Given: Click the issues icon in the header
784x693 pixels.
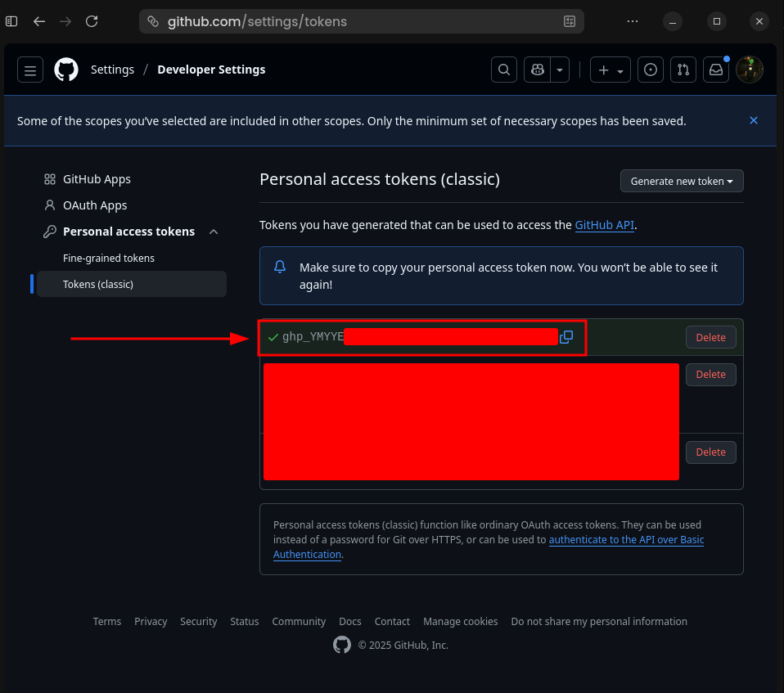Looking at the screenshot, I should click(x=650, y=70).
